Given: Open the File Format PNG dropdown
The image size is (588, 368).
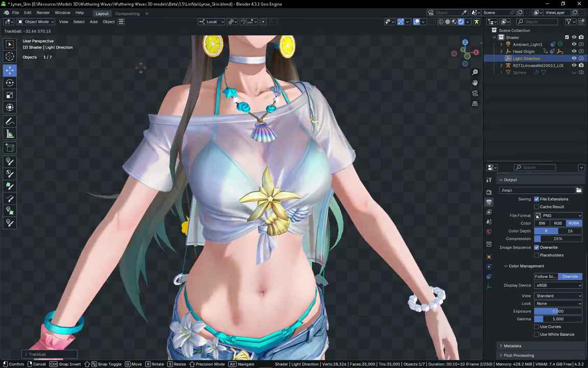Looking at the screenshot, I should [558, 216].
